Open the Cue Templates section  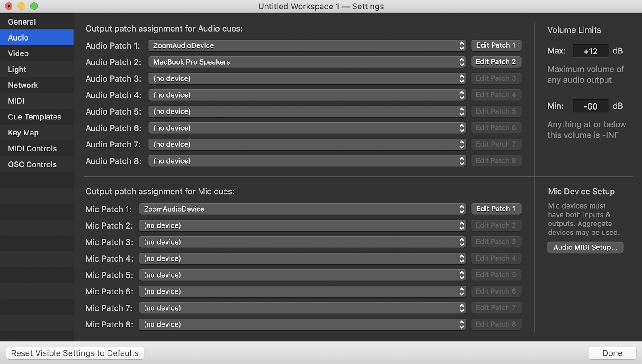34,117
